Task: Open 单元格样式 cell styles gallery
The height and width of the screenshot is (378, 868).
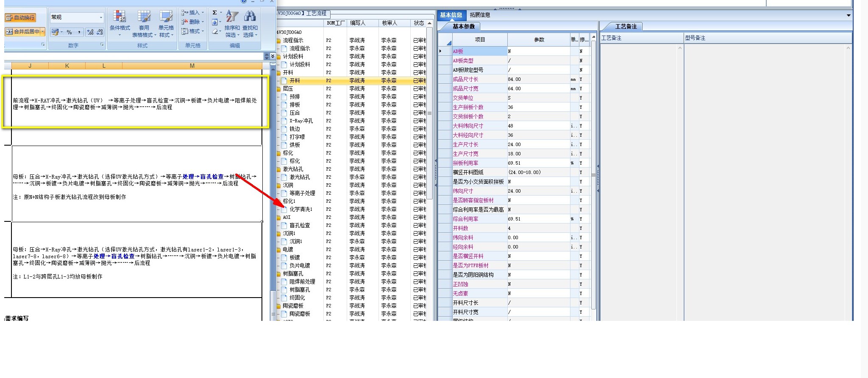Action: click(x=166, y=24)
